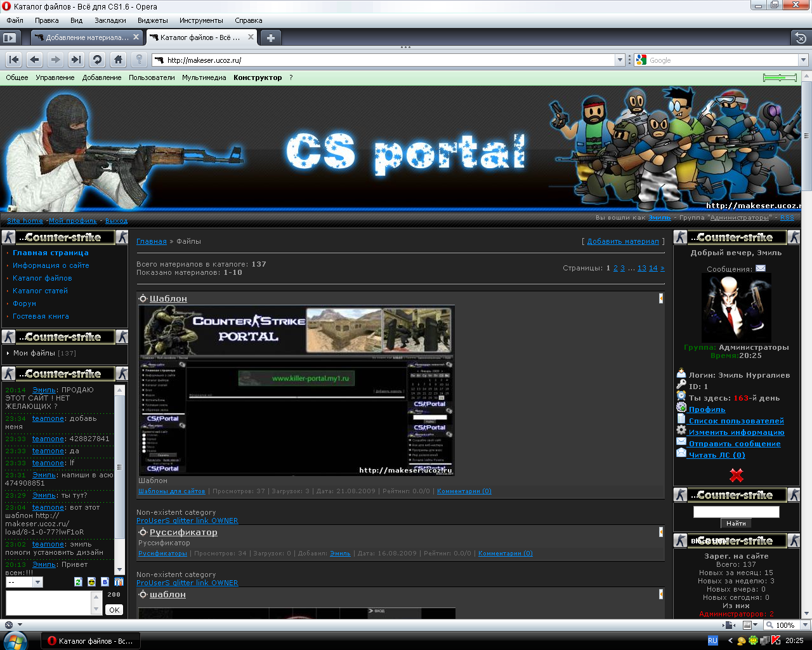Open the closed tabs trash icon
The image size is (812, 650).
click(801, 38)
